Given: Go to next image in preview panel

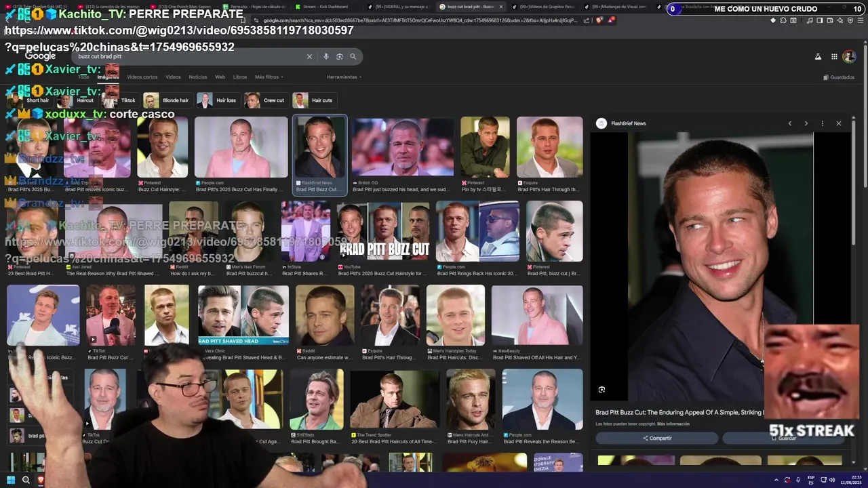Looking at the screenshot, I should tap(806, 123).
